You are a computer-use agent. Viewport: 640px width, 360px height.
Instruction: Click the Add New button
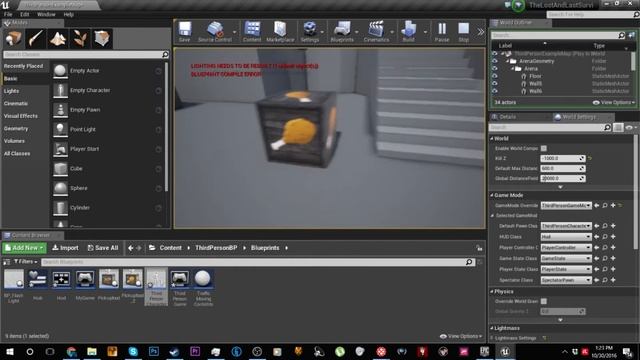click(24, 248)
